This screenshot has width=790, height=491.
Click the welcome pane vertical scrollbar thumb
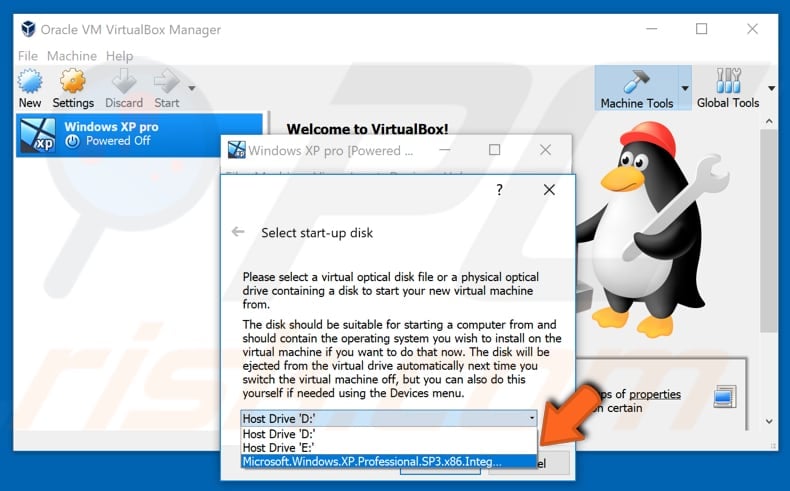pos(769,231)
